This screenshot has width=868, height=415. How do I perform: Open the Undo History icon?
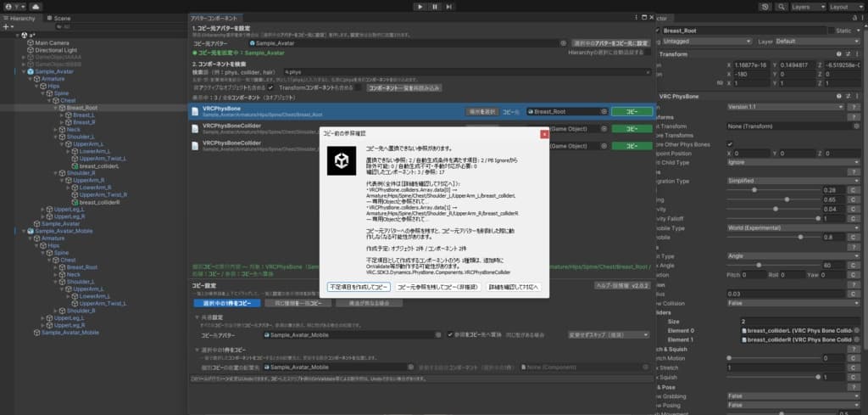pyautogui.click(x=765, y=7)
